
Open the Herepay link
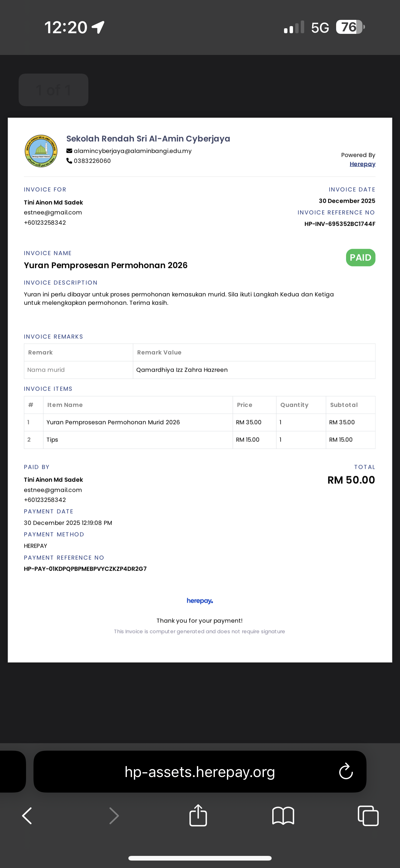pos(362,164)
